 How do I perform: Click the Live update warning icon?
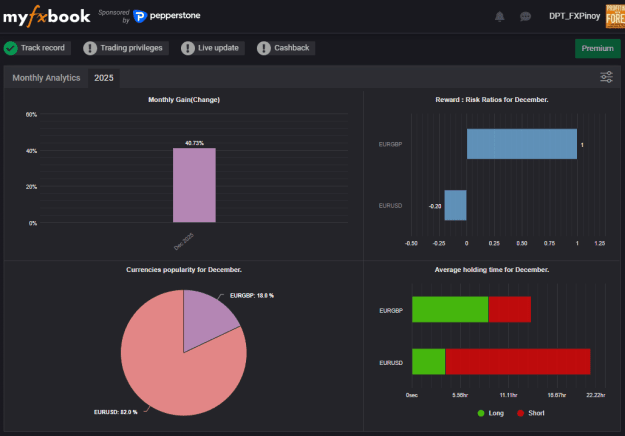188,48
